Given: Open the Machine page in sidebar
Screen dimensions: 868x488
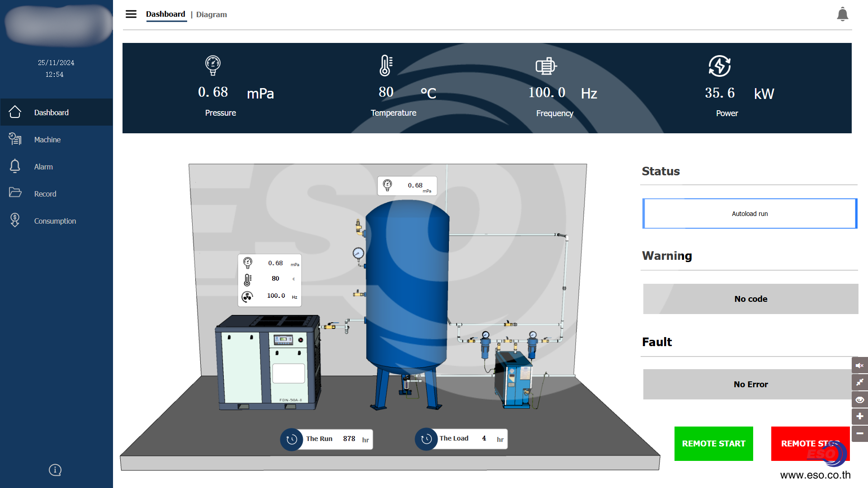Looking at the screenshot, I should pos(47,140).
